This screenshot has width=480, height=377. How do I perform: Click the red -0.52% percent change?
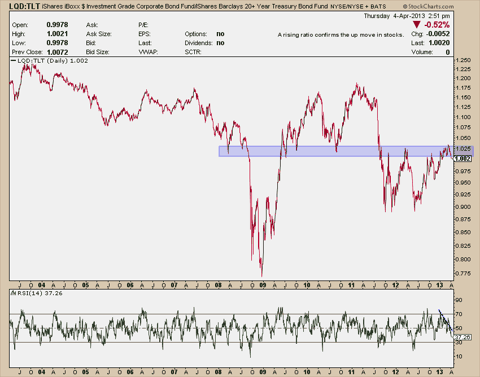point(437,25)
